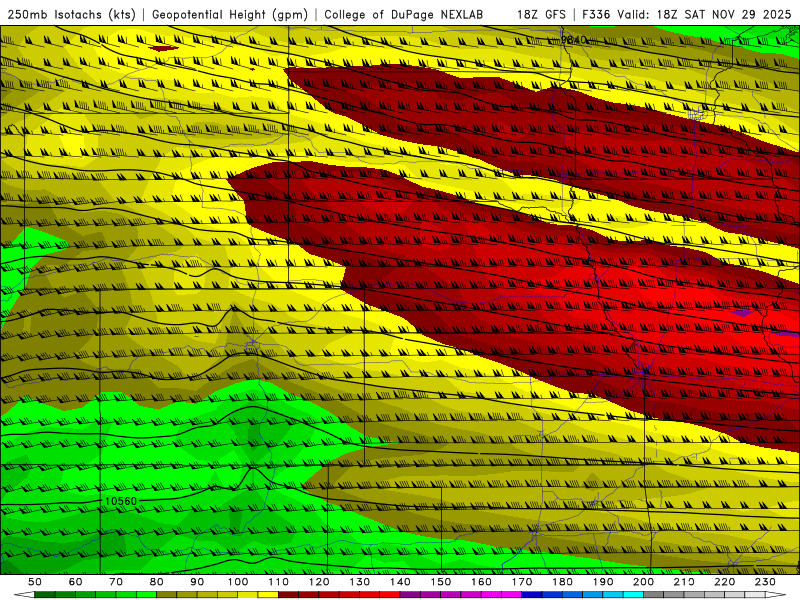Click the 90 label on the colorbar
The image size is (800, 600).
197,582
